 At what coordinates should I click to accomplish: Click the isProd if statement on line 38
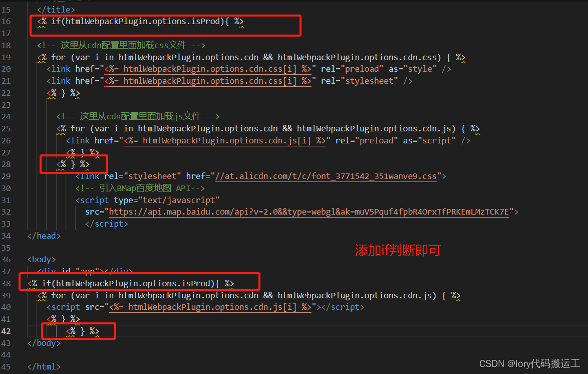[x=131, y=283]
